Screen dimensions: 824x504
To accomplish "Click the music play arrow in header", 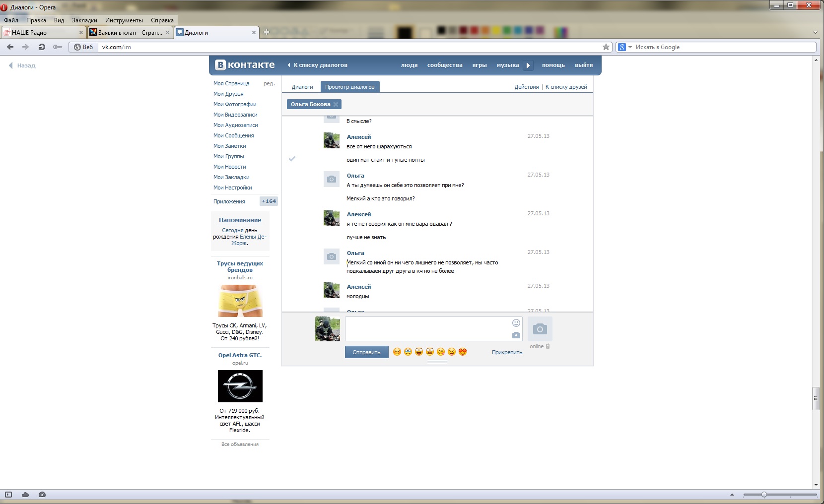I will (528, 65).
